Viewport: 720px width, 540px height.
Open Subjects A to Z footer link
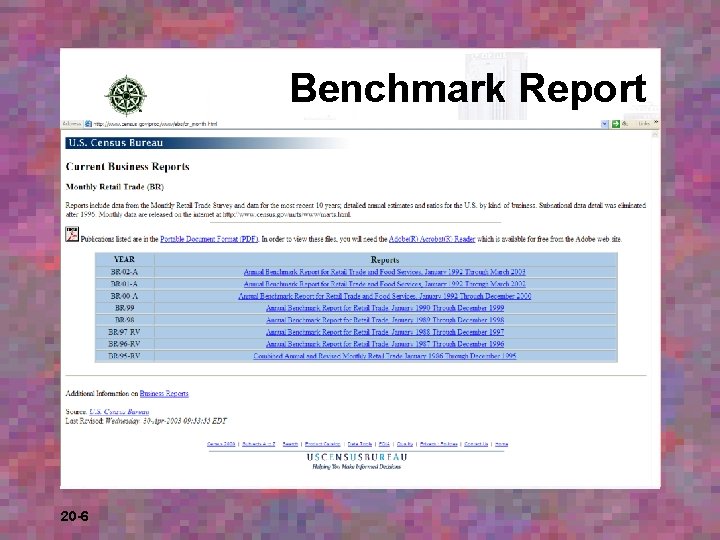pyautogui.click(x=259, y=444)
